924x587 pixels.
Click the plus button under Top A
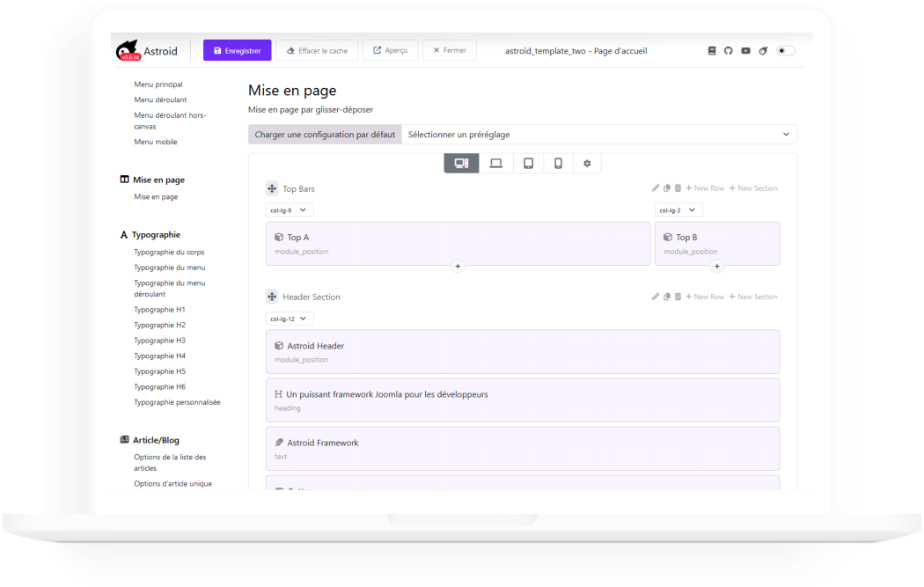pos(458,266)
